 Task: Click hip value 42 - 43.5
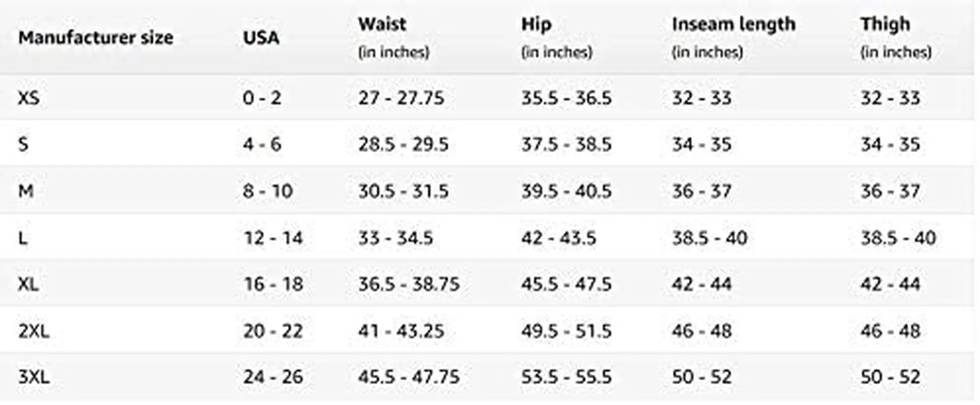coord(559,237)
